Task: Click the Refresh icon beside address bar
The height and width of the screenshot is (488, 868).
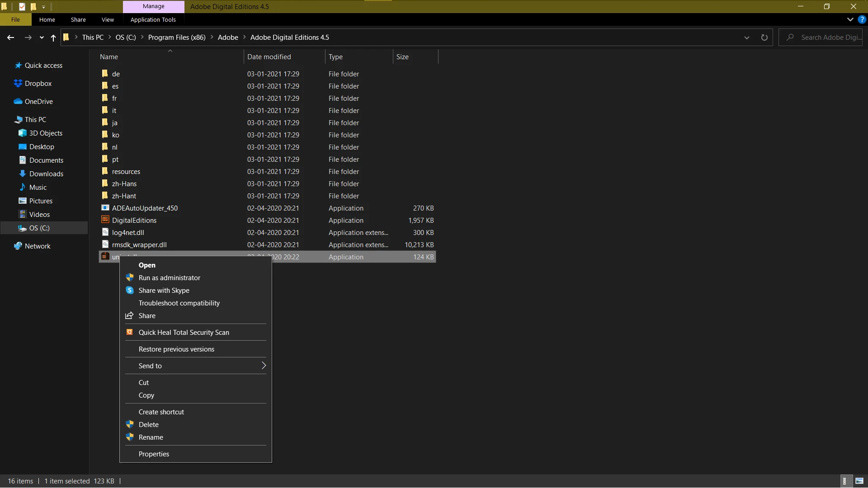Action: pyautogui.click(x=764, y=38)
